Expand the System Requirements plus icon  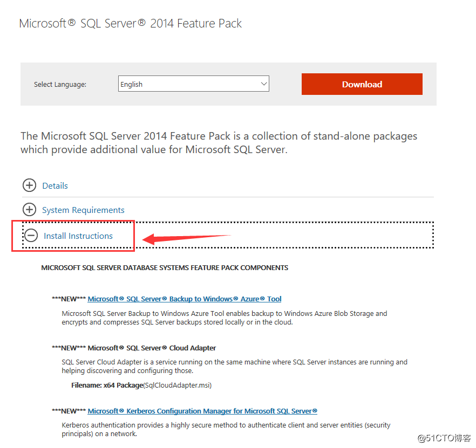pos(30,210)
